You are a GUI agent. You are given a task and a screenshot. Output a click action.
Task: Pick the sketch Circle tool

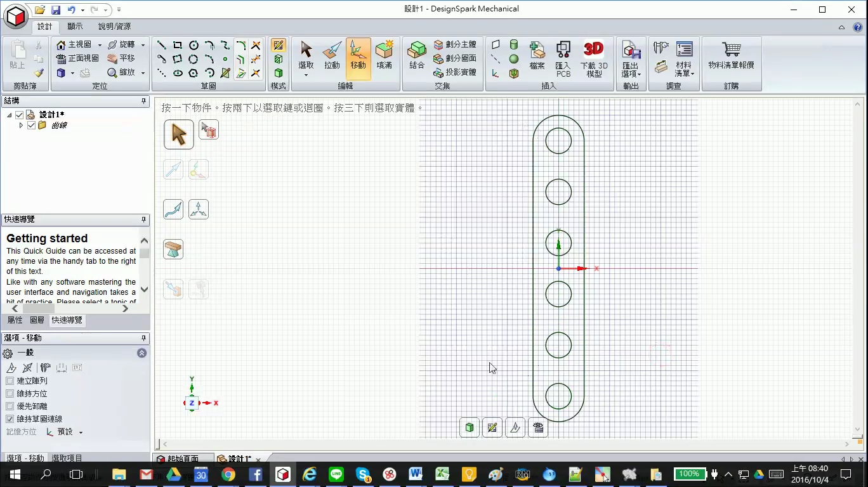tap(194, 45)
